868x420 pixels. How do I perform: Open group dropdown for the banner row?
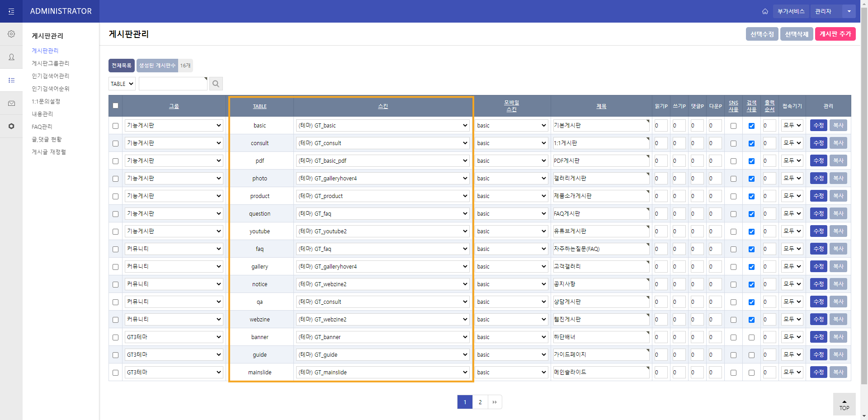(174, 337)
